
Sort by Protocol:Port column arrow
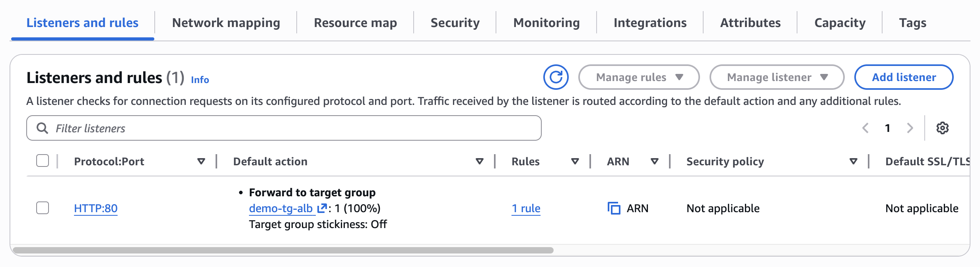point(201,161)
